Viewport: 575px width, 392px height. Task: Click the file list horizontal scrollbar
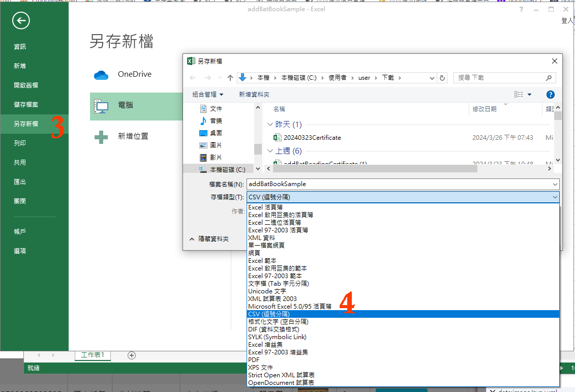[x=375, y=169]
